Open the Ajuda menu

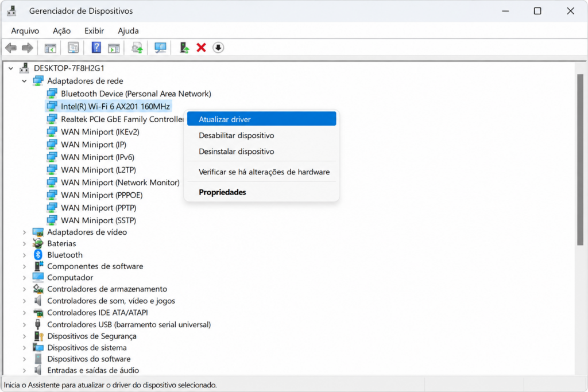pos(128,31)
